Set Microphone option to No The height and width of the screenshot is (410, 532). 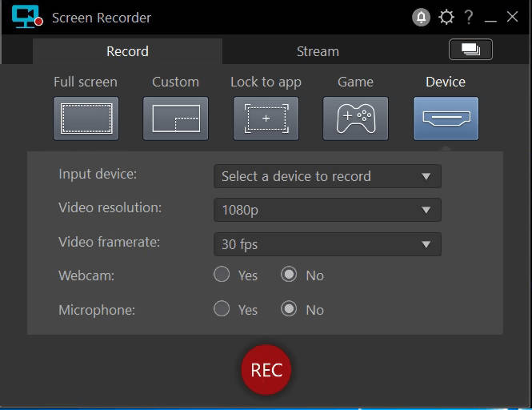289,309
